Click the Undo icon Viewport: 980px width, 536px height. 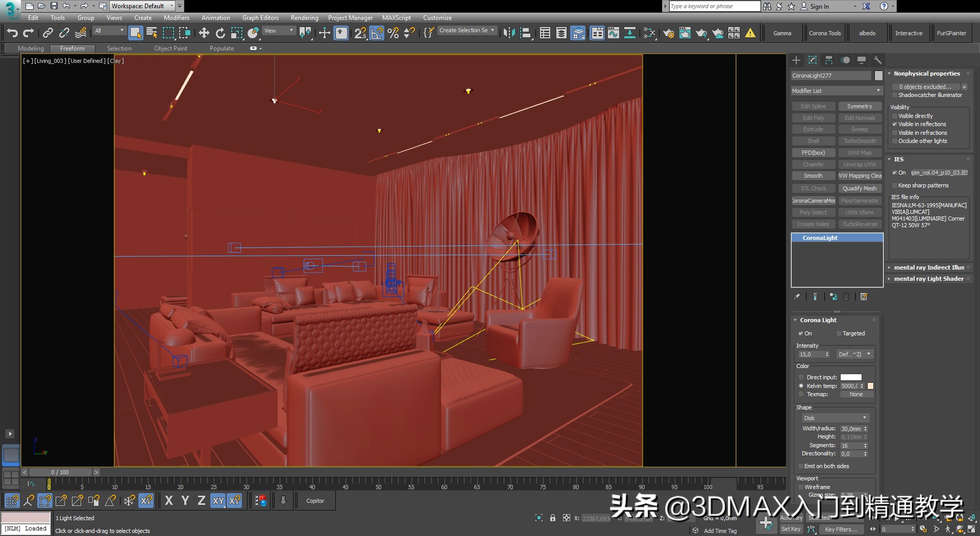12,33
